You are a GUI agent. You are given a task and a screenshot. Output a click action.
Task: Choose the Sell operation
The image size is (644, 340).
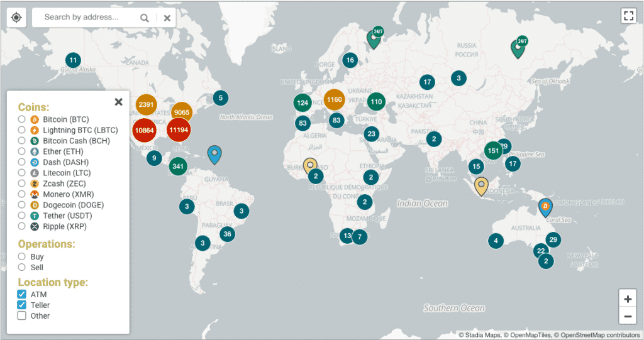point(22,267)
